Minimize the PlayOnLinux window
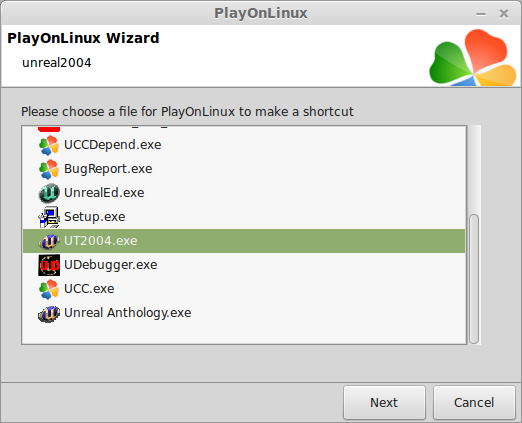Screen dimensions: 522x423 tap(481, 14)
